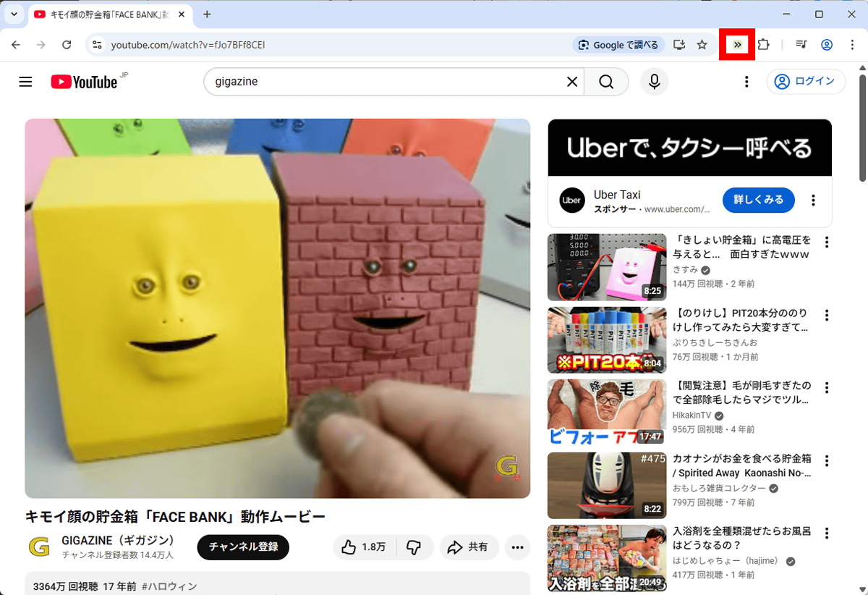Click the address bar URL

188,45
